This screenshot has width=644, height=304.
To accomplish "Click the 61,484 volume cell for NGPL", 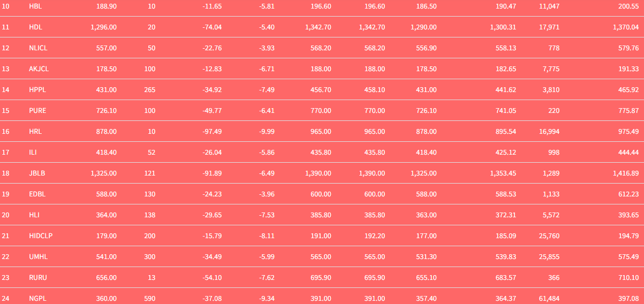I will pos(549,299).
